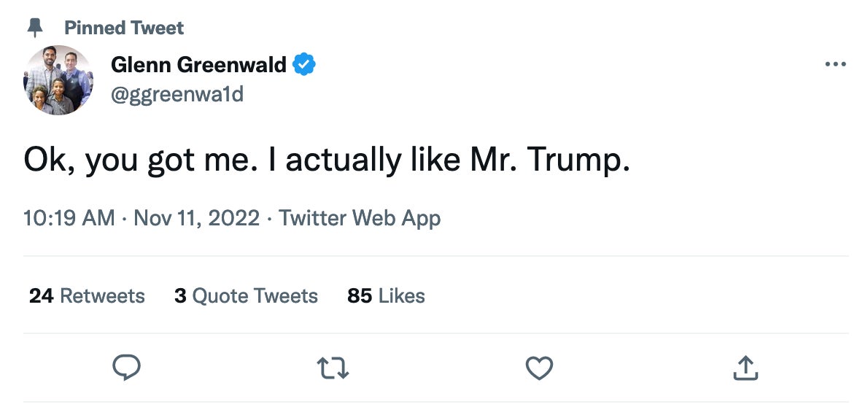Click the Pinned Tweet label
The height and width of the screenshot is (407, 868).
[124, 28]
